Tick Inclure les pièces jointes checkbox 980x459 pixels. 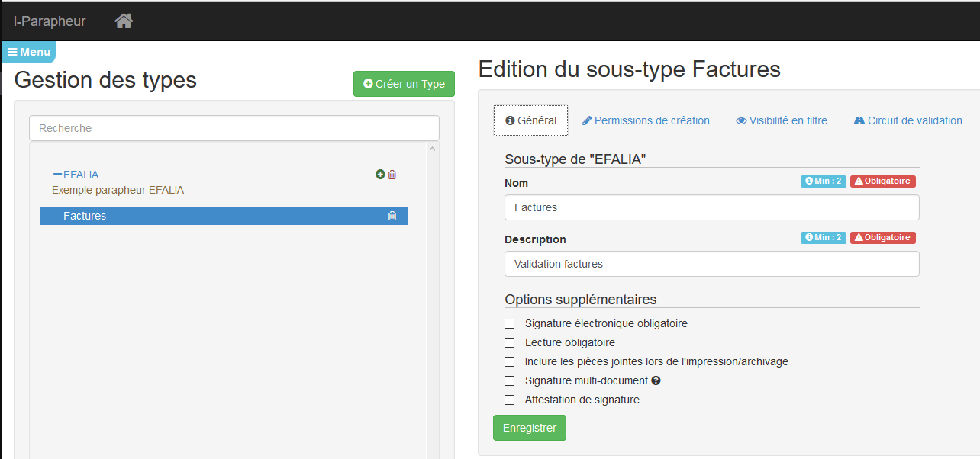click(510, 362)
